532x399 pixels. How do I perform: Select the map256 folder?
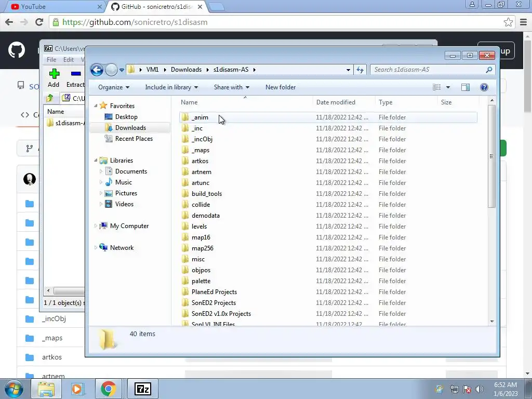202,248
